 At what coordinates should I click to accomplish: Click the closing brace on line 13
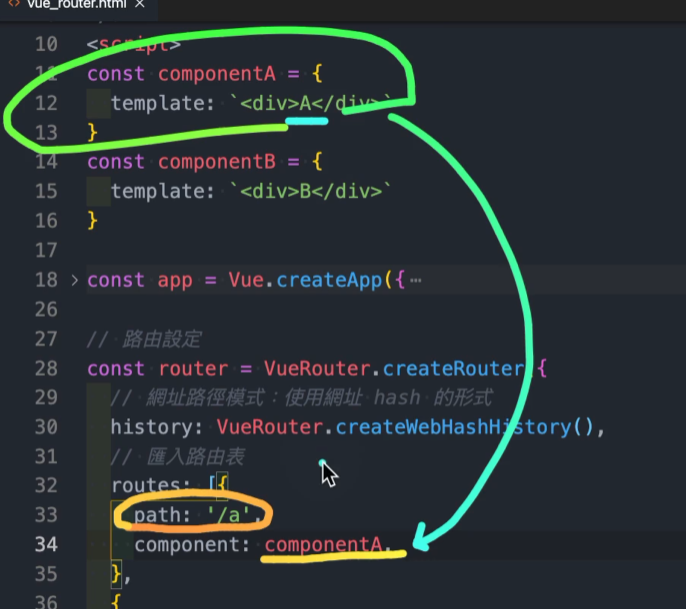point(92,132)
